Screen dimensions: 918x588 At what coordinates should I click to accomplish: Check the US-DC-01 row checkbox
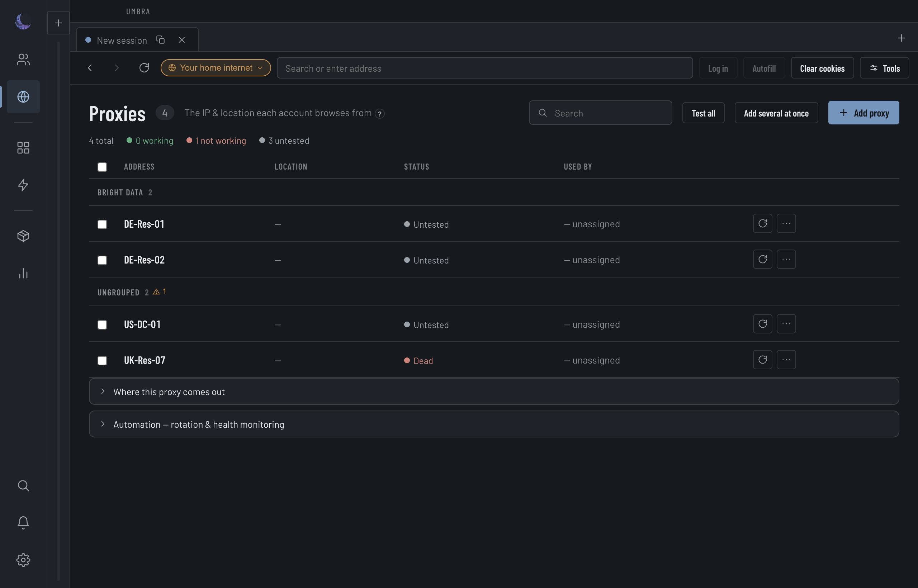[102, 324]
